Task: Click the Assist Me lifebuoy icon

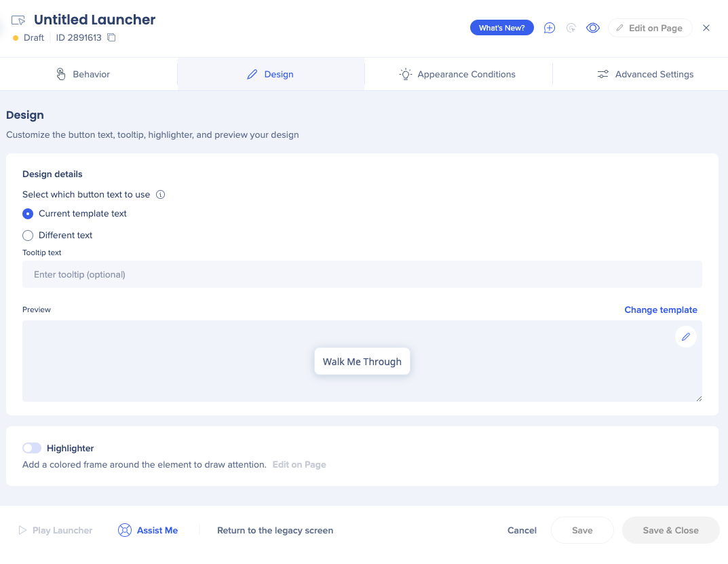Action: click(x=125, y=530)
